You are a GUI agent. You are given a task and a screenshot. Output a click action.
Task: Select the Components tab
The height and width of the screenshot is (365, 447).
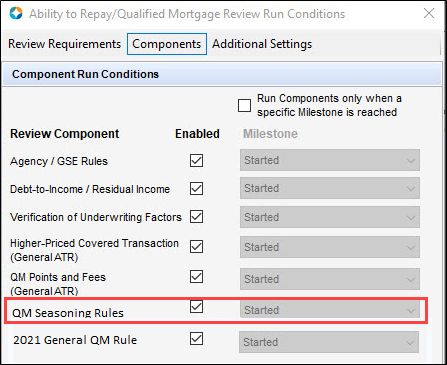(167, 44)
